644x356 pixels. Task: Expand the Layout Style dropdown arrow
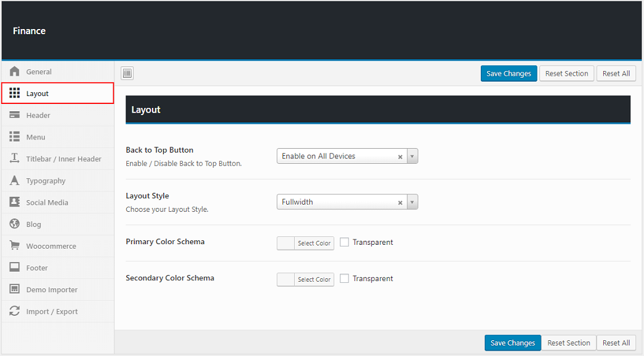(x=412, y=202)
